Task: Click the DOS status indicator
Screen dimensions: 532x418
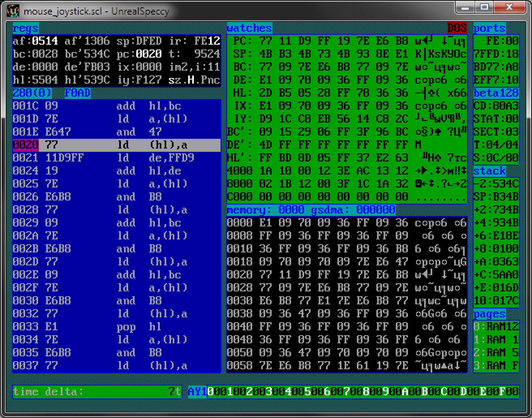Action: [x=457, y=28]
